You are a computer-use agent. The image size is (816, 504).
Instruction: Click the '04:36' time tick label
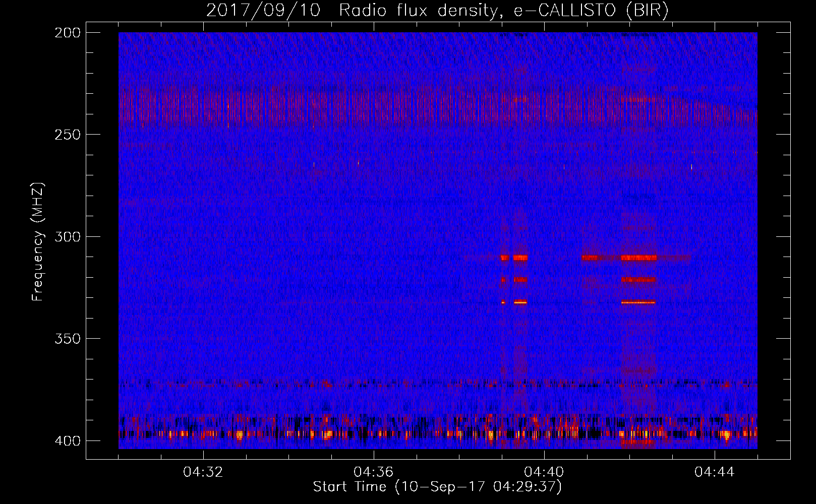pos(374,472)
